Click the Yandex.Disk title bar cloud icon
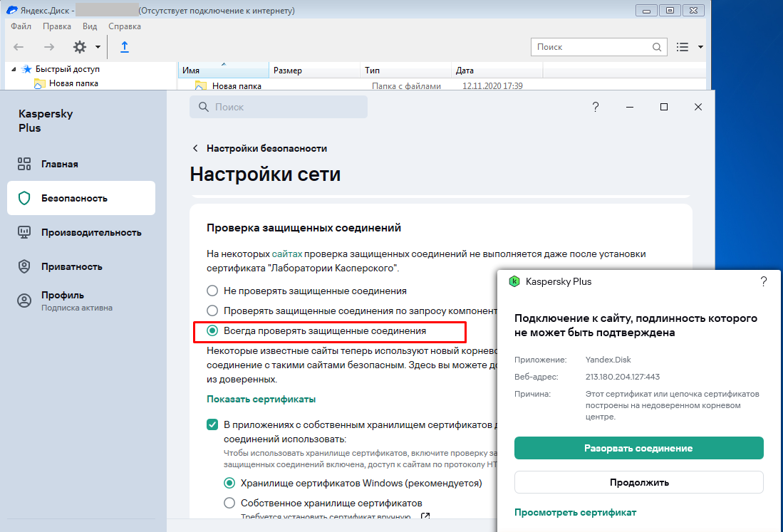Screen dimensions: 783x532 tap(12, 10)
